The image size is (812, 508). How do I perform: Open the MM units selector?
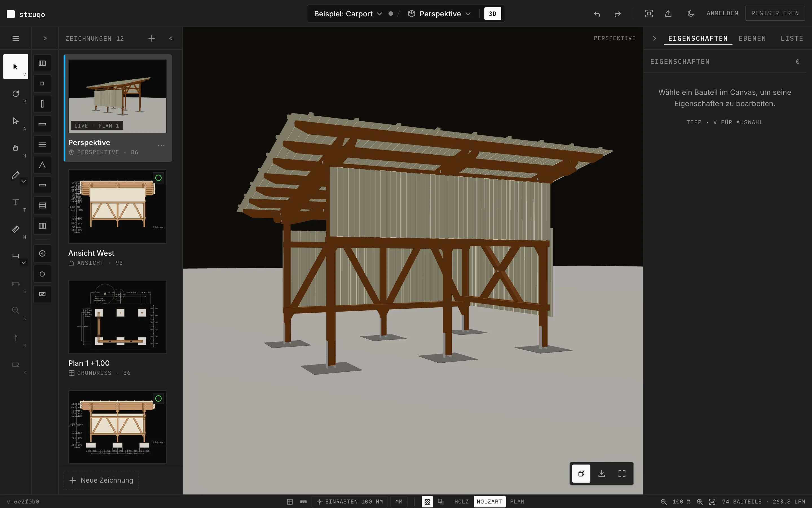[x=399, y=502]
